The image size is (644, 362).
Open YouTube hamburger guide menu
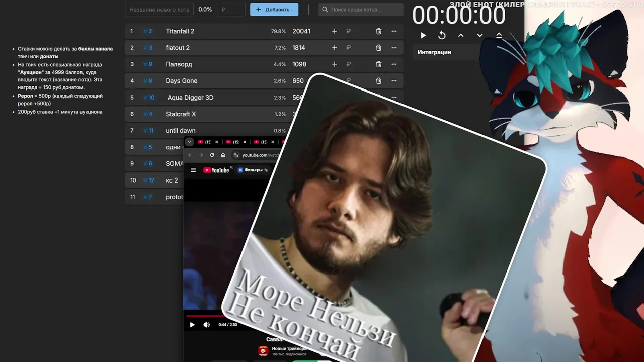coord(193,170)
